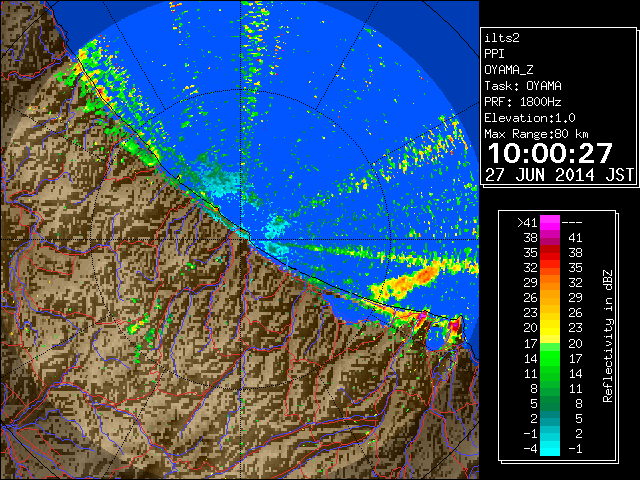This screenshot has height=480, width=640.
Task: Click the "ilts2" label in info box
Action: [502, 38]
